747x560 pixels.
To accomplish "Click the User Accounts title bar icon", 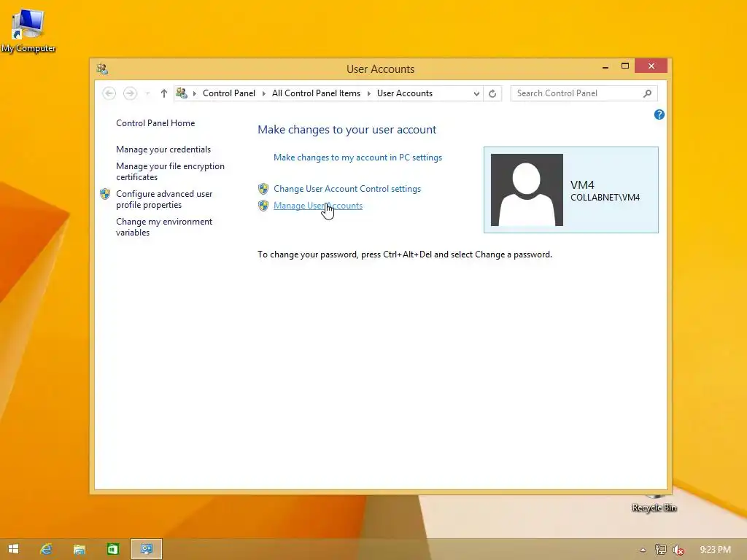I will point(102,69).
